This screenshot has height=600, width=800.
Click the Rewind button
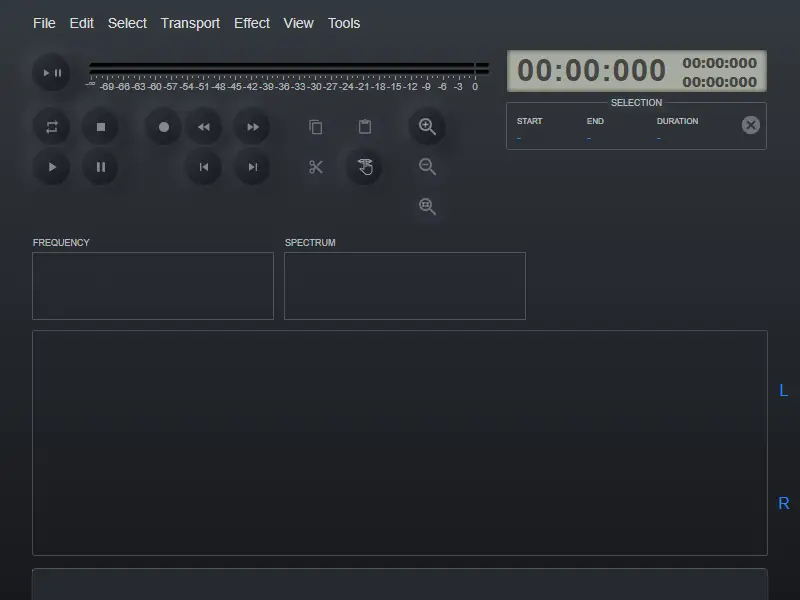coord(204,127)
